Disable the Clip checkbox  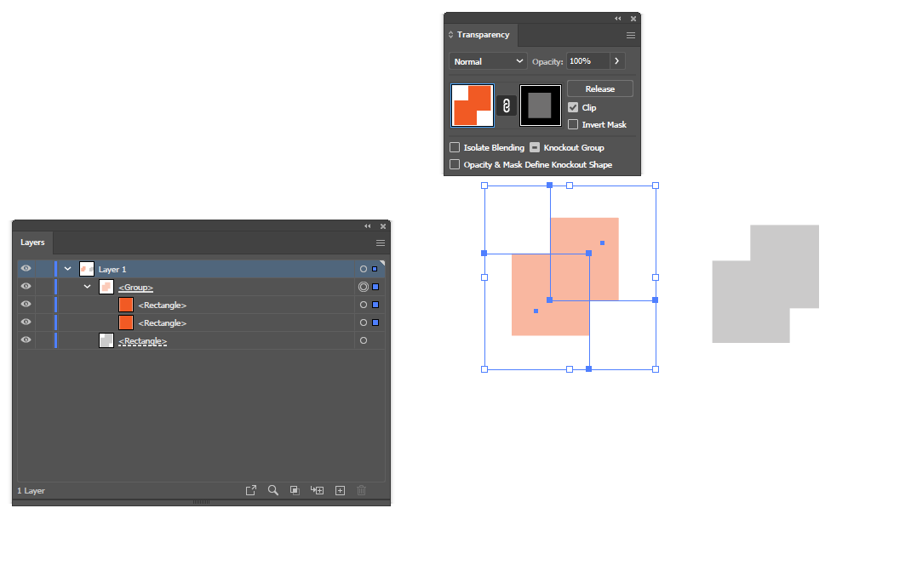click(x=575, y=107)
